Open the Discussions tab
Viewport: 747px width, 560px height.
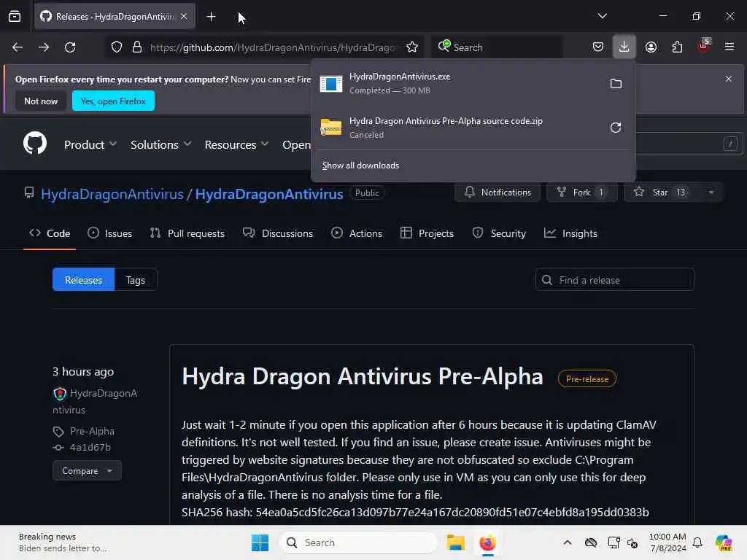coord(278,233)
